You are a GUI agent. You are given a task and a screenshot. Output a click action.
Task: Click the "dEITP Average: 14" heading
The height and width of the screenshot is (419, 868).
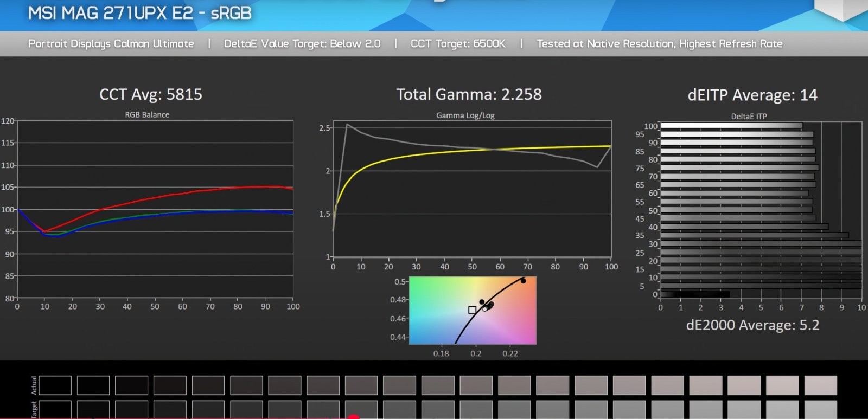pyautogui.click(x=752, y=95)
